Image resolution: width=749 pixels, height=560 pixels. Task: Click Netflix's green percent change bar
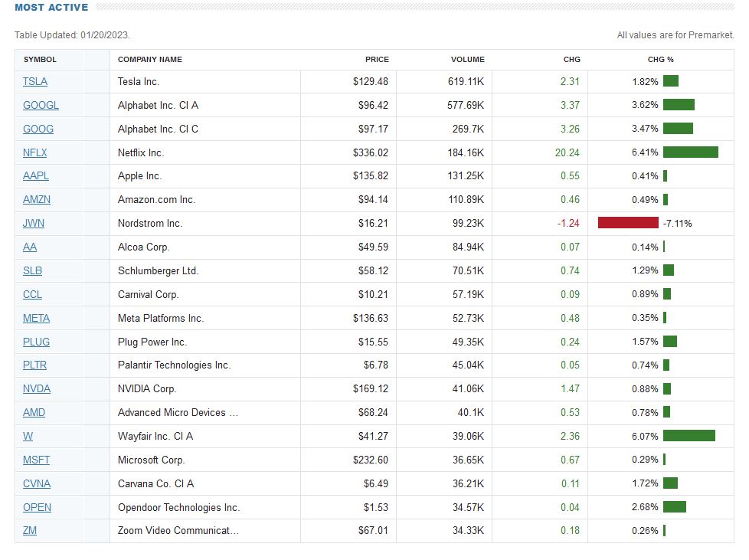pyautogui.click(x=690, y=152)
